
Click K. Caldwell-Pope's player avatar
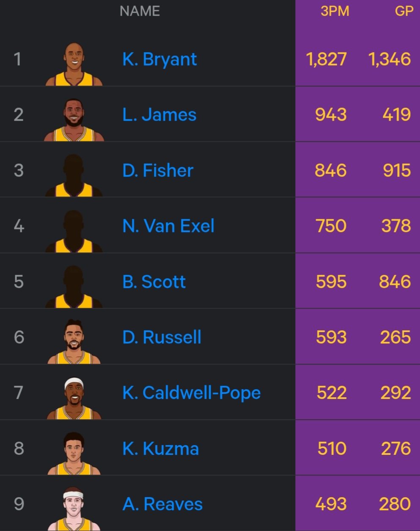(74, 398)
